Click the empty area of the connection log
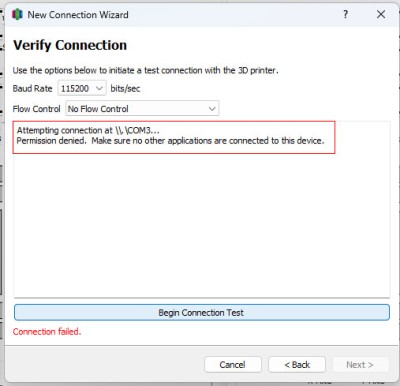Viewport: 400px width, 386px height. (202, 227)
